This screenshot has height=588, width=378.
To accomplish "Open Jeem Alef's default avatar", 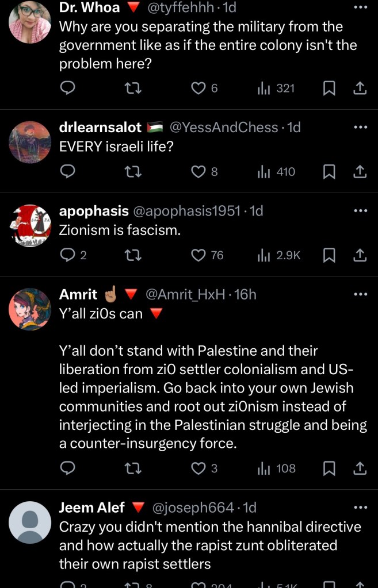I will [x=30, y=522].
